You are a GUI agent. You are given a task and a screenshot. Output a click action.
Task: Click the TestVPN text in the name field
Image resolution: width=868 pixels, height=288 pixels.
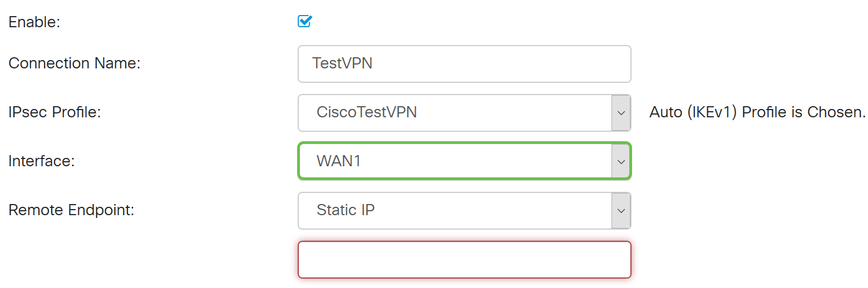click(x=342, y=63)
